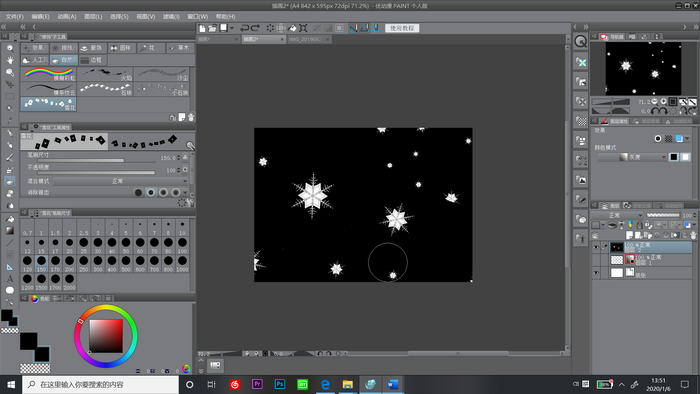This screenshot has height=394, width=700.
Task: Select the Zoom magnifier tool
Action: click(10, 48)
